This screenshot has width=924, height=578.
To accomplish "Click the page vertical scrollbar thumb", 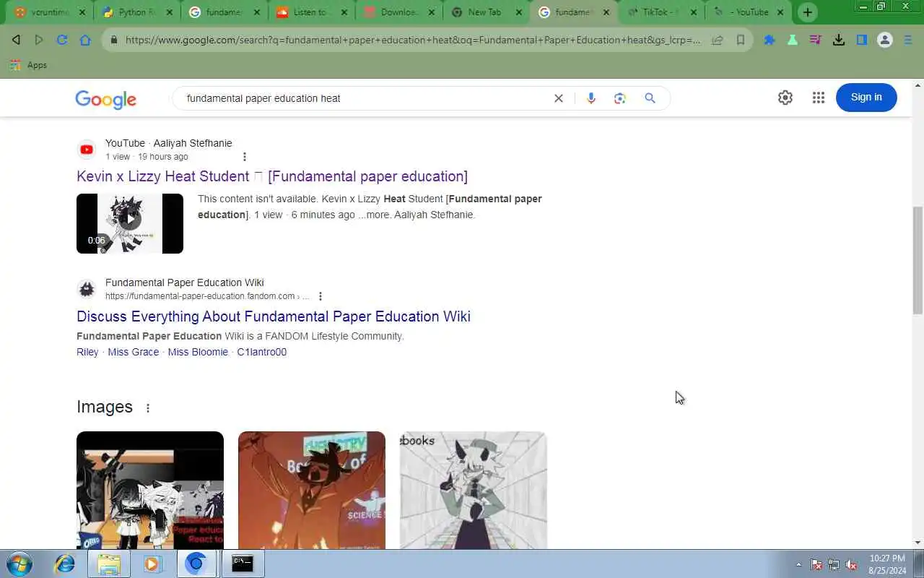I will click(x=918, y=260).
